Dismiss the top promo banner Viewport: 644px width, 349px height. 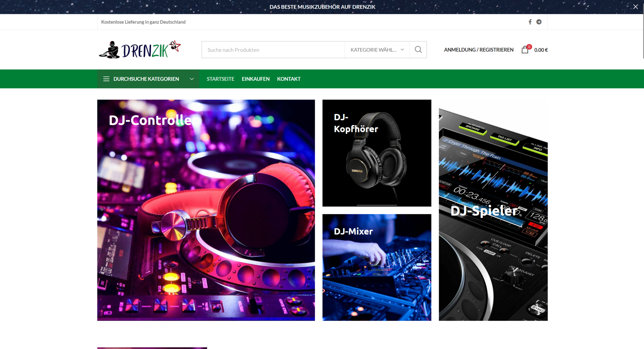tap(636, 7)
